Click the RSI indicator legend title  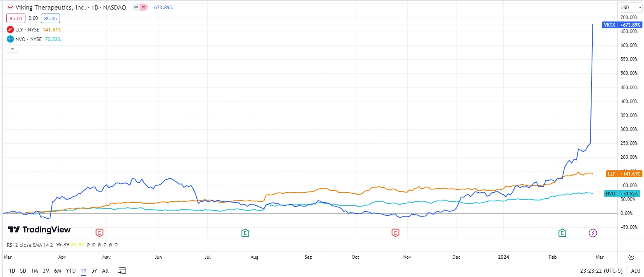pyautogui.click(x=29, y=245)
